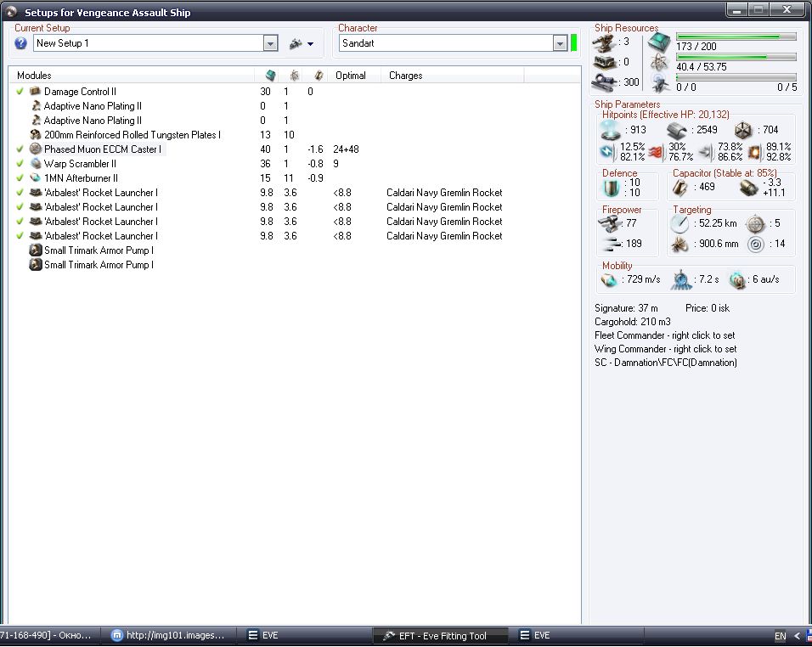The width and height of the screenshot is (812, 647).
Task: Sort by the Charges column header
Action: tap(453, 76)
